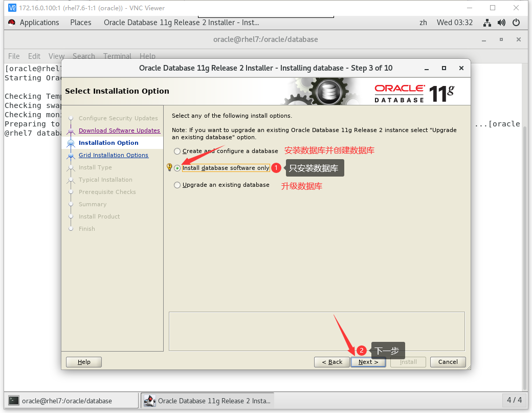Image resolution: width=532 pixels, height=413 pixels.
Task: Open the Places menu
Action: 81,23
